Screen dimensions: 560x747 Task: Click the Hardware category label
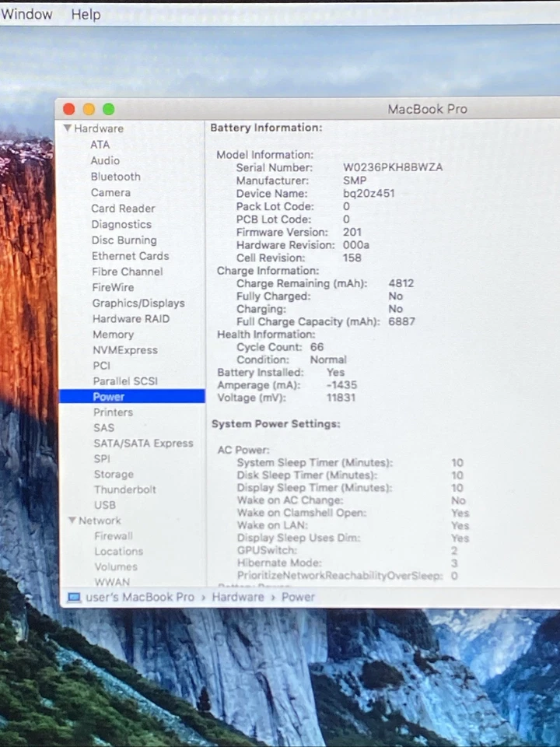tap(99, 128)
